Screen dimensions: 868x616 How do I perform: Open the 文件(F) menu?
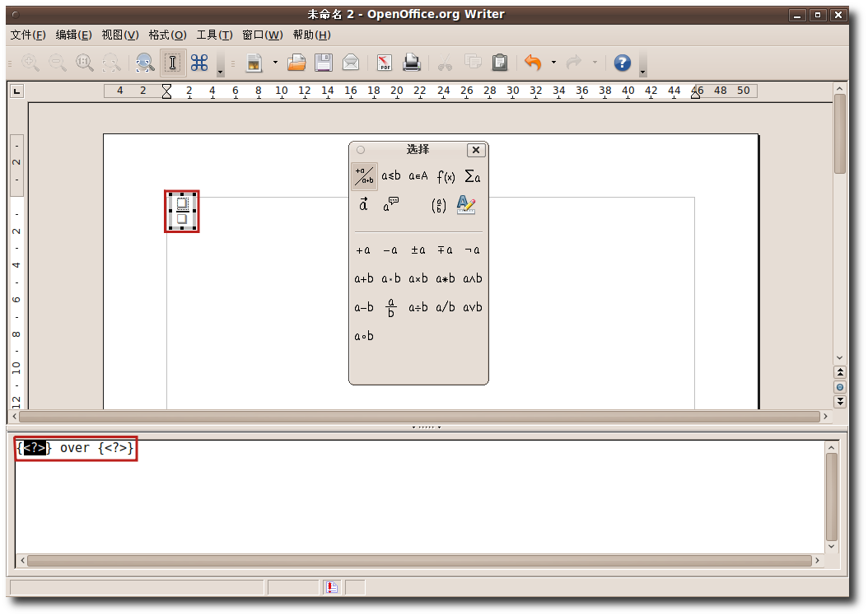(28, 35)
